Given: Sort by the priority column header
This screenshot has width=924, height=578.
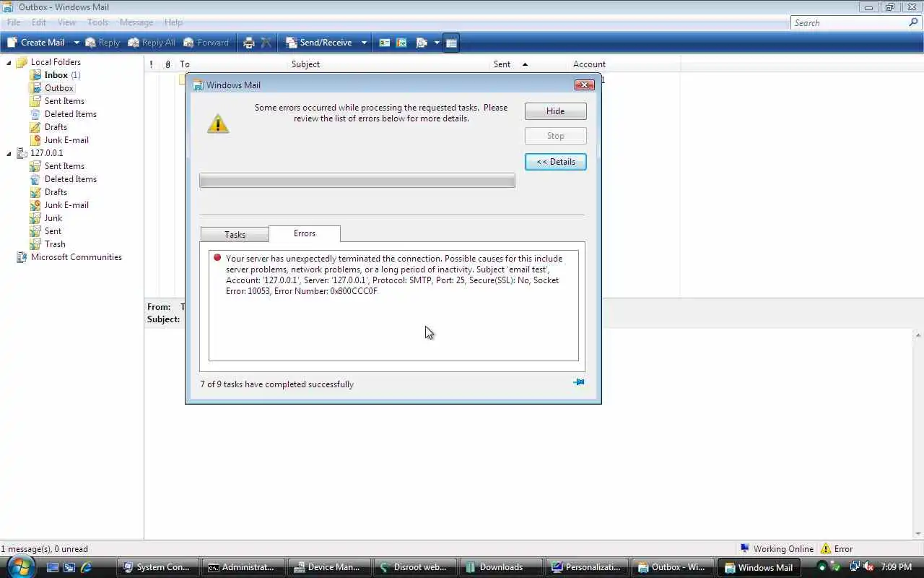Looking at the screenshot, I should click(152, 64).
